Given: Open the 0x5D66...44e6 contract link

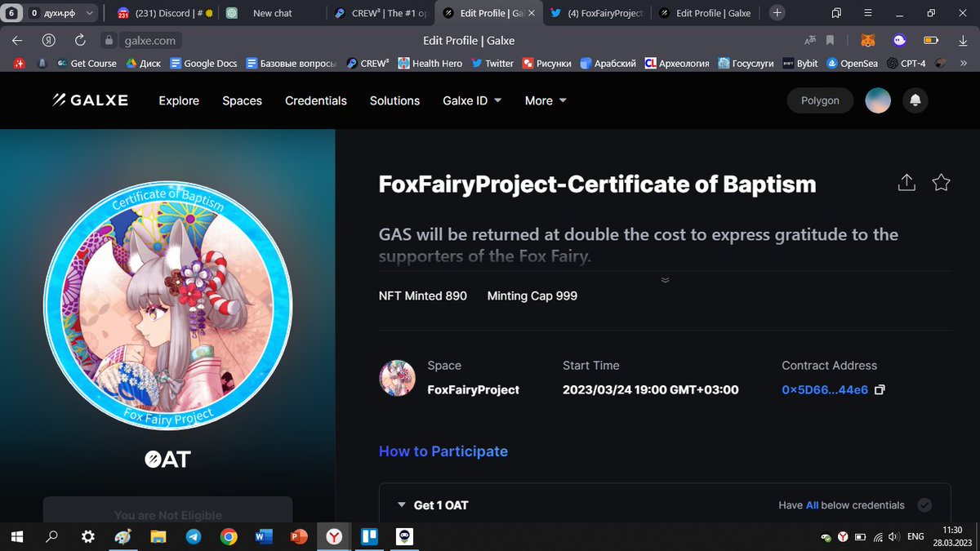Looking at the screenshot, I should pyautogui.click(x=825, y=390).
